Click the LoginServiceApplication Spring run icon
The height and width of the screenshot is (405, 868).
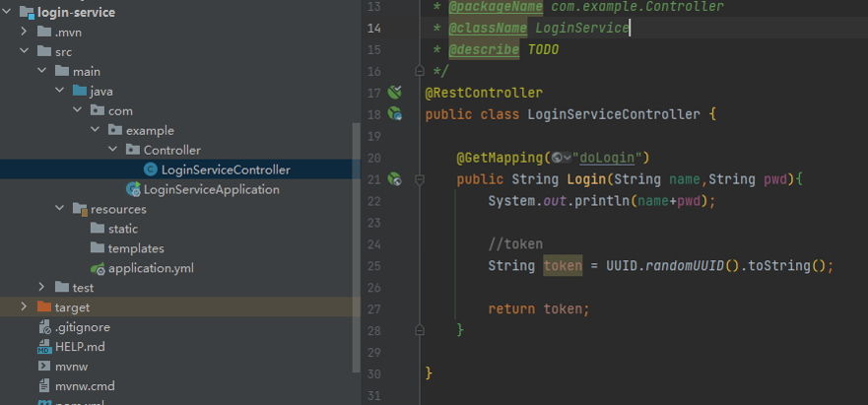coord(133,189)
